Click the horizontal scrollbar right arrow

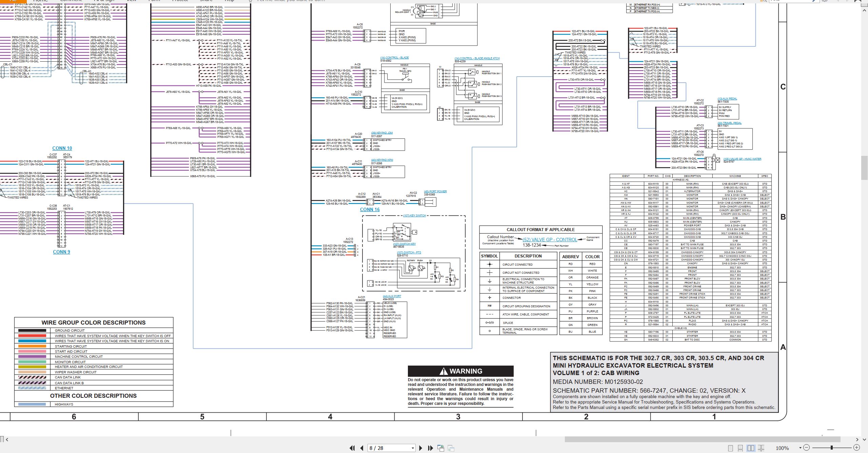pyautogui.click(x=857, y=439)
